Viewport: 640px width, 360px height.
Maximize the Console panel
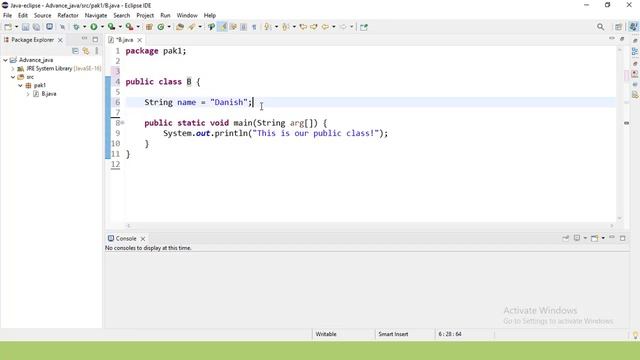coord(622,238)
